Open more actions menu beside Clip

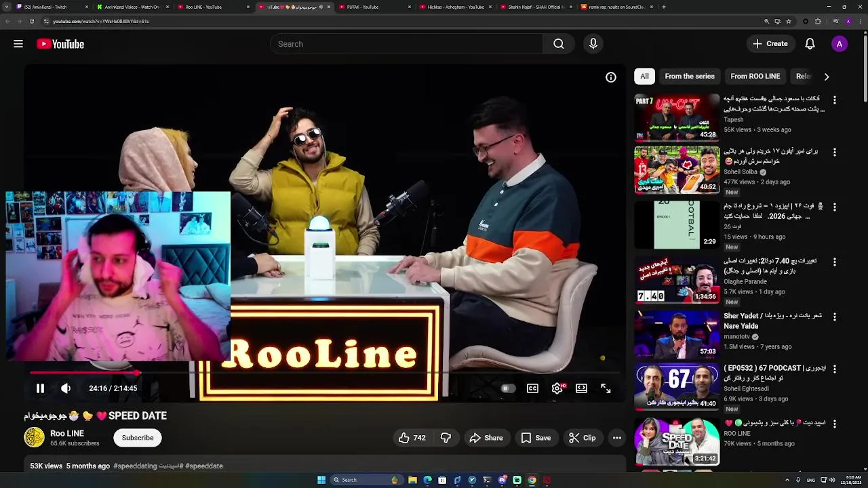click(617, 438)
